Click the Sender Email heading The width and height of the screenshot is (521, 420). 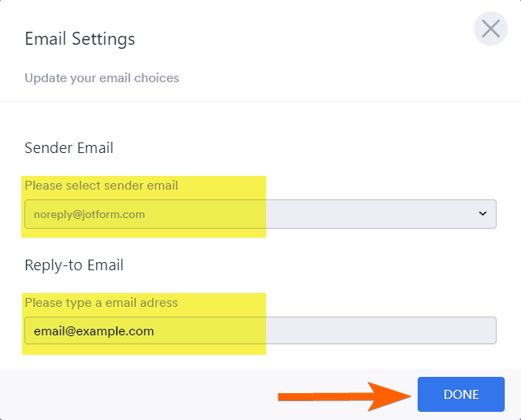click(69, 147)
